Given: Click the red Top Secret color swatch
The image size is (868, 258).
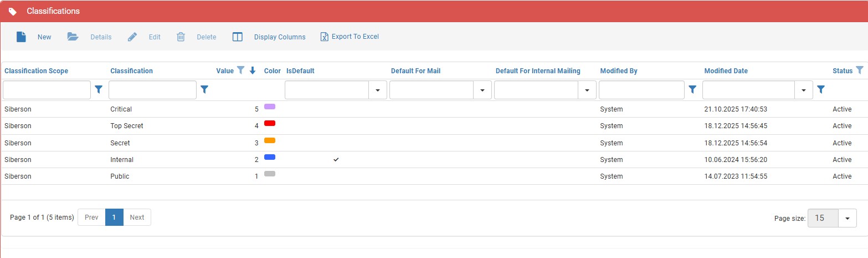Looking at the screenshot, I should [x=270, y=123].
